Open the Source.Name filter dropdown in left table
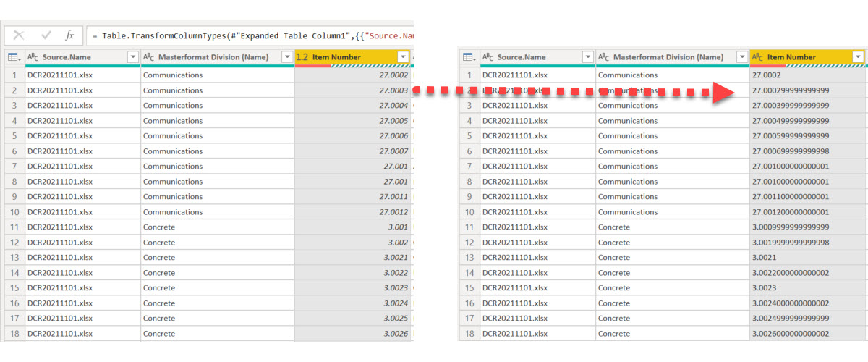The width and height of the screenshot is (868, 362). [x=132, y=57]
